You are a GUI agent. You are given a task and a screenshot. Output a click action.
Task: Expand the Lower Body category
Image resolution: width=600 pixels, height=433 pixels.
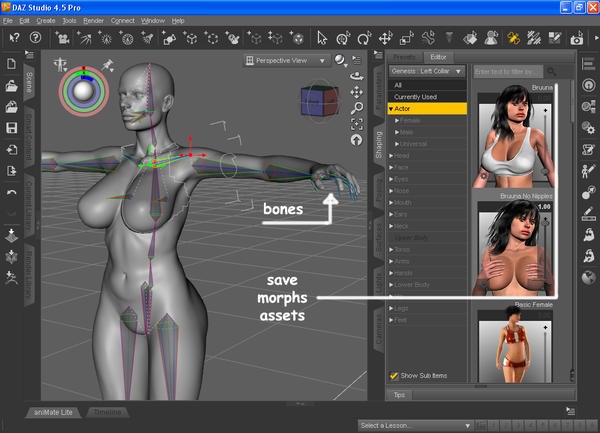(x=391, y=285)
